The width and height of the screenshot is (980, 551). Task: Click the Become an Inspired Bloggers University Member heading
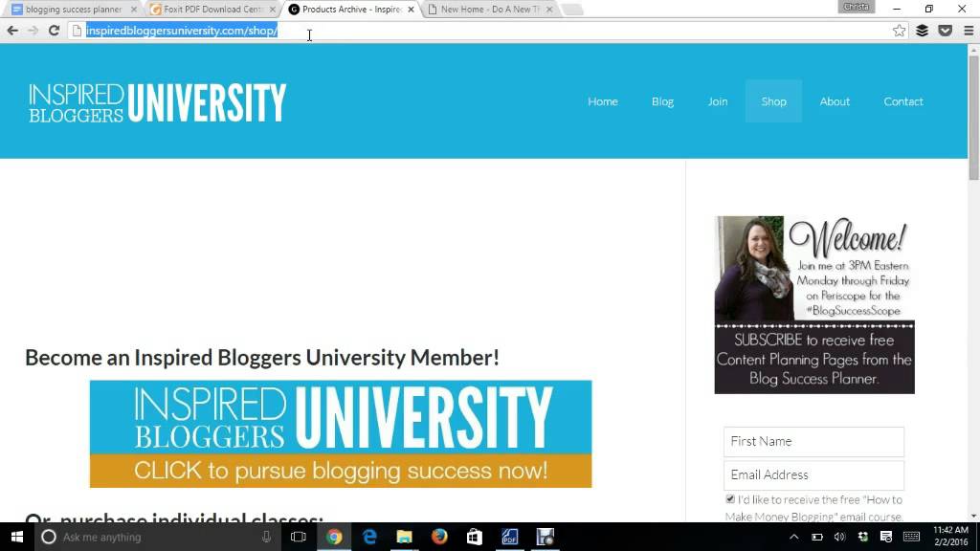point(262,358)
